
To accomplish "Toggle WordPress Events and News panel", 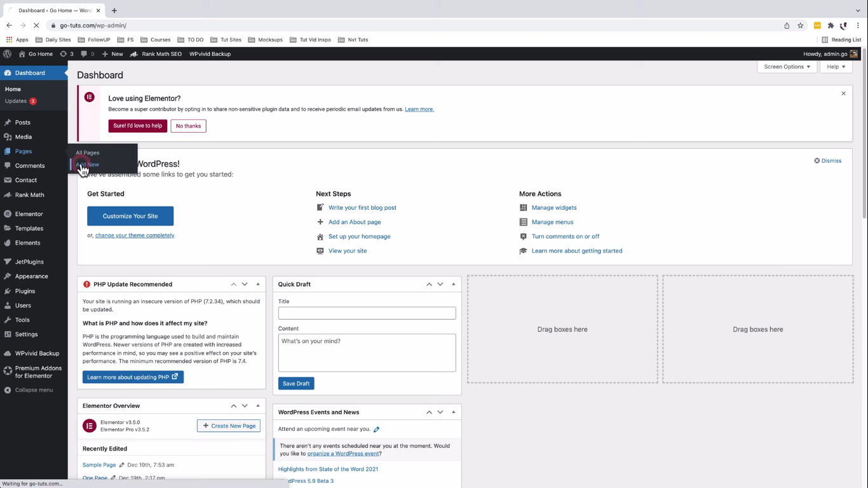I will [x=453, y=412].
